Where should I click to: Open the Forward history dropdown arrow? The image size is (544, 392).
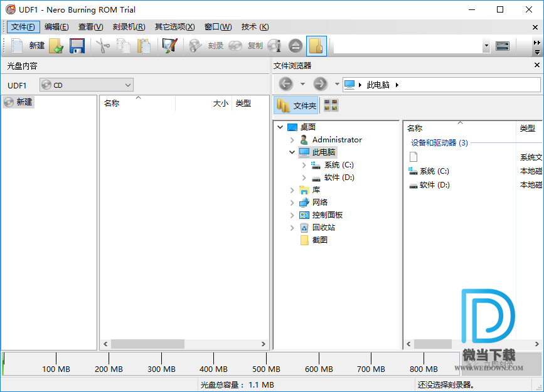[x=337, y=84]
